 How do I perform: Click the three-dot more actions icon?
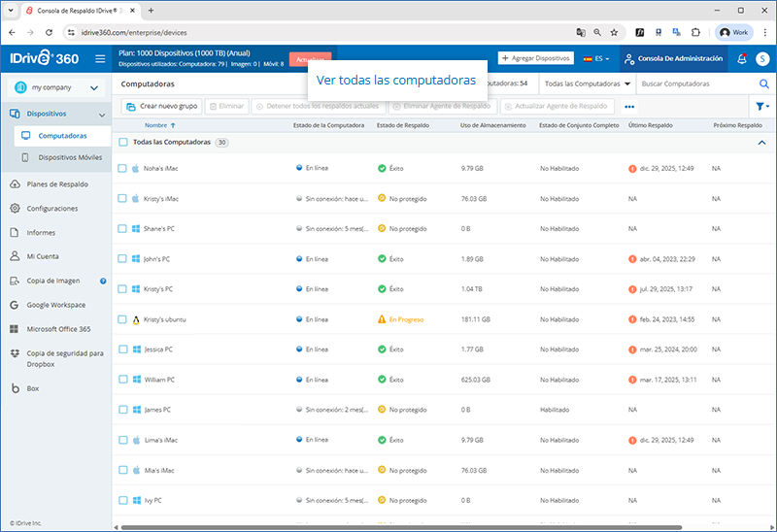pos(629,107)
